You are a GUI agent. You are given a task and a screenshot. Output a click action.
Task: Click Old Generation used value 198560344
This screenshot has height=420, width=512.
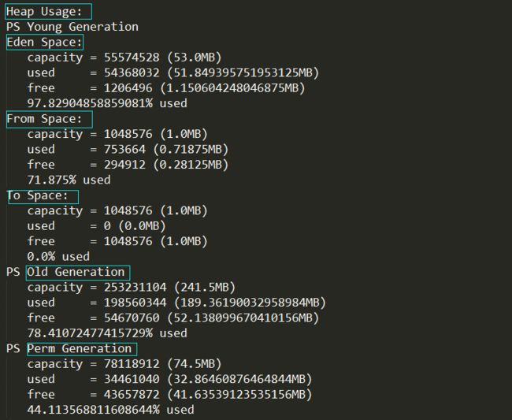(135, 303)
